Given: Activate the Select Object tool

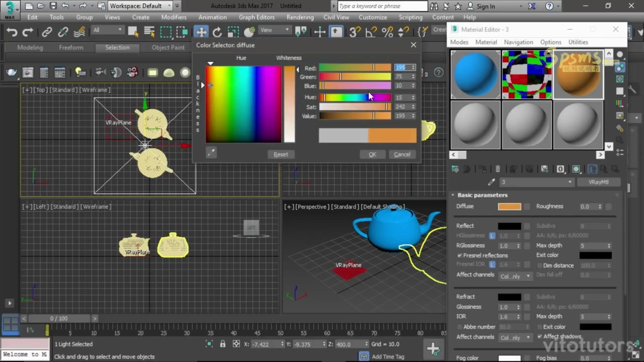Looking at the screenshot, I should pos(133,32).
